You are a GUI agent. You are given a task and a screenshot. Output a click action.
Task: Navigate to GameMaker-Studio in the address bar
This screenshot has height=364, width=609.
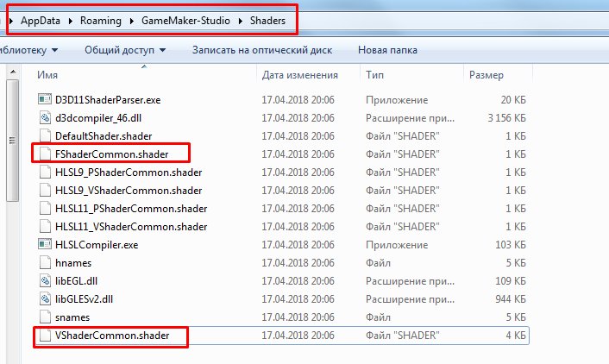[x=185, y=21]
